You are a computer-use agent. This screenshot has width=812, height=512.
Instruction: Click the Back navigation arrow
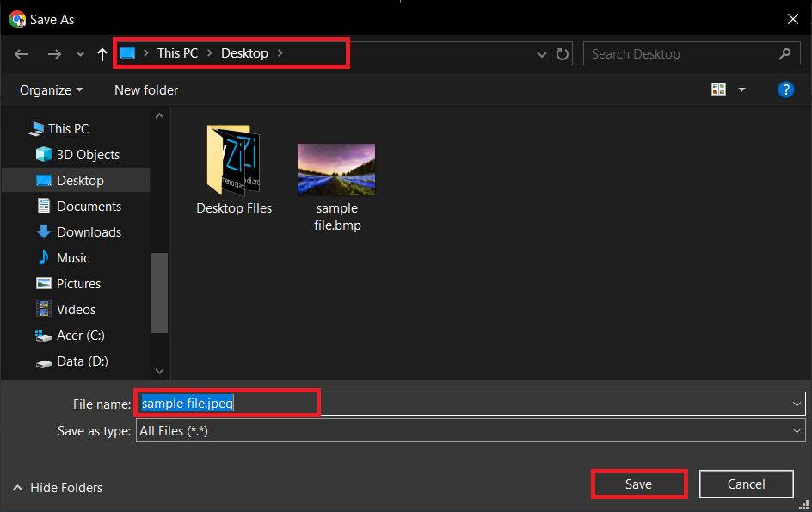(x=21, y=53)
